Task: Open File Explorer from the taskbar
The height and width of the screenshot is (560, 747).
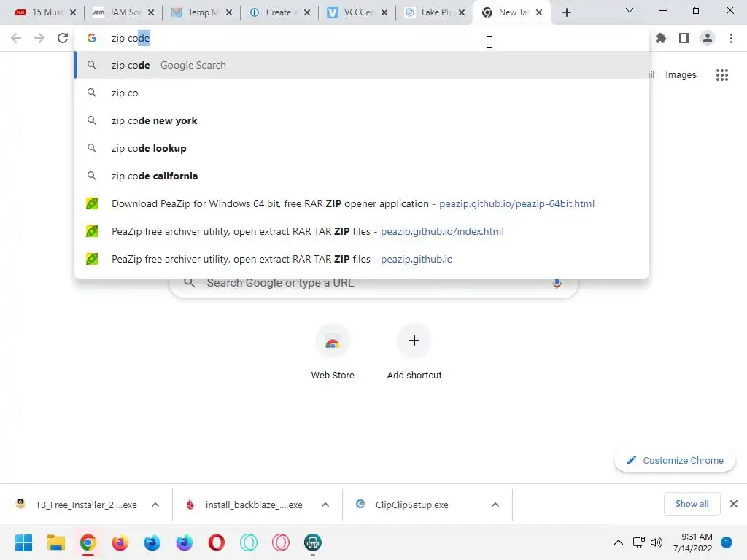Action: [x=55, y=542]
